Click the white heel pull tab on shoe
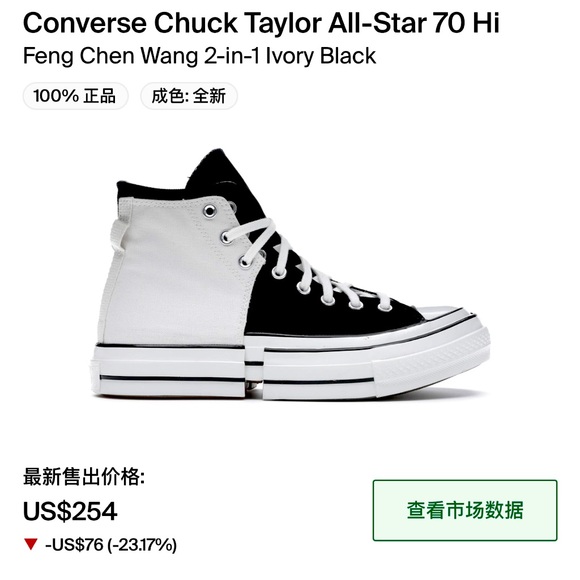The image size is (580, 580). click(x=119, y=235)
